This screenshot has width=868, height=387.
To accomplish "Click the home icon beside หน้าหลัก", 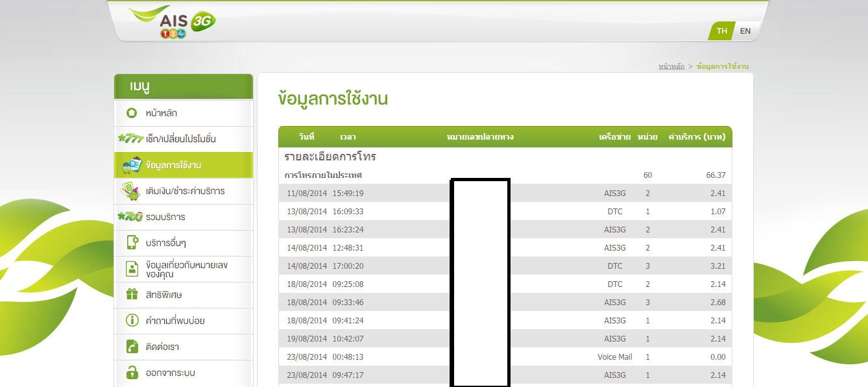I will coord(132,113).
